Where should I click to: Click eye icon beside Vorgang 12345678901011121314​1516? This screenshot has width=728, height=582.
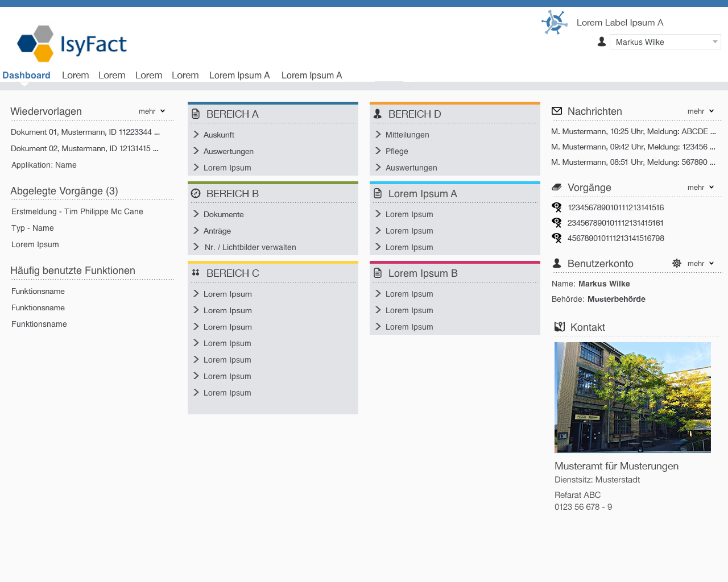point(557,207)
